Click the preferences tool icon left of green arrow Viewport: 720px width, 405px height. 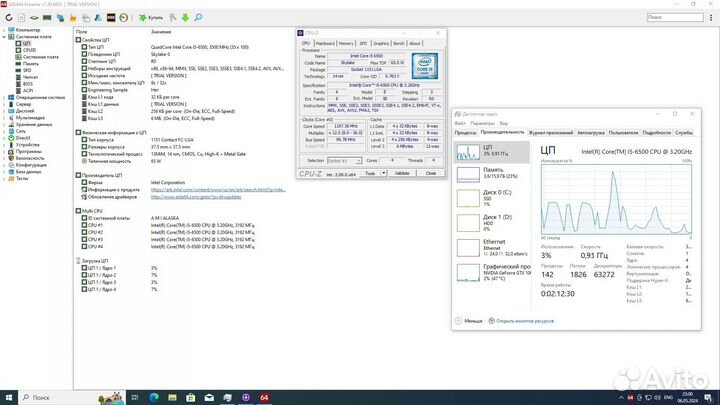coord(173,17)
